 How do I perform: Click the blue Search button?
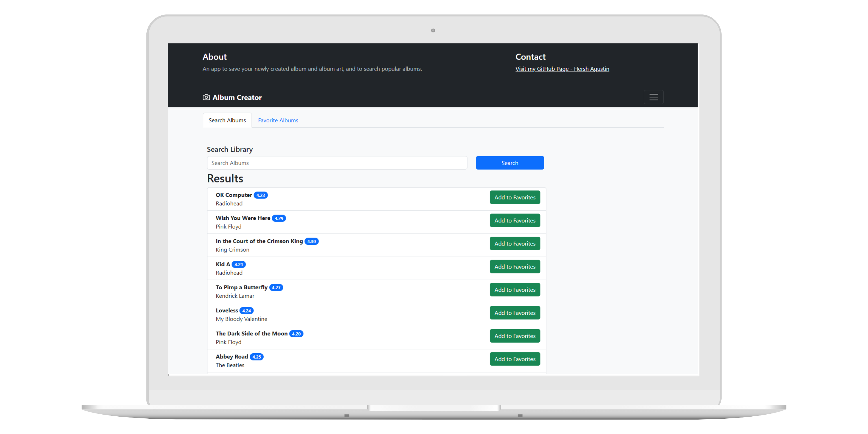coord(510,163)
